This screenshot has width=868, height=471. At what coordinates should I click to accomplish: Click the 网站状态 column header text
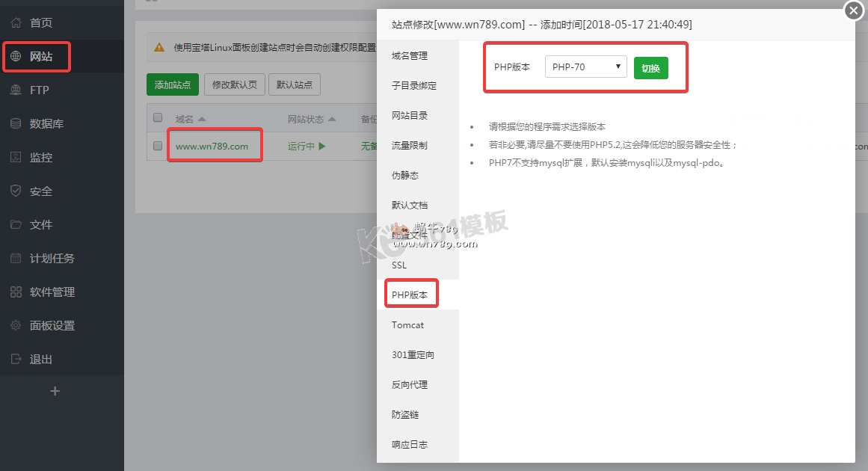(306, 119)
